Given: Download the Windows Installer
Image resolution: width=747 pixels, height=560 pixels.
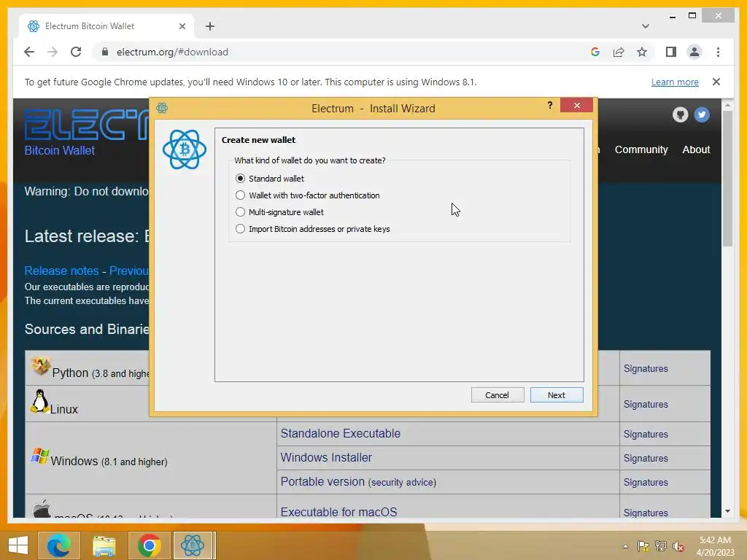Looking at the screenshot, I should (x=326, y=457).
